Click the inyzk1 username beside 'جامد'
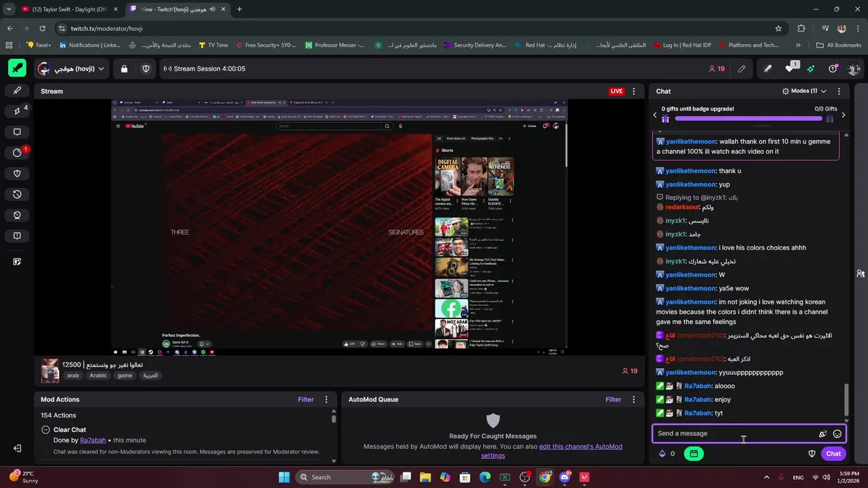The width and height of the screenshot is (868, 488). 675,234
